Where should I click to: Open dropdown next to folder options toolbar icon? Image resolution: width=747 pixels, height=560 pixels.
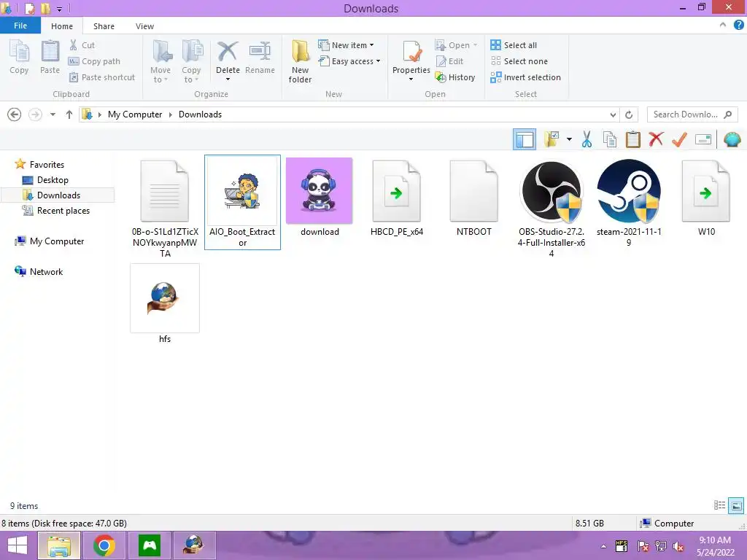pyautogui.click(x=569, y=139)
